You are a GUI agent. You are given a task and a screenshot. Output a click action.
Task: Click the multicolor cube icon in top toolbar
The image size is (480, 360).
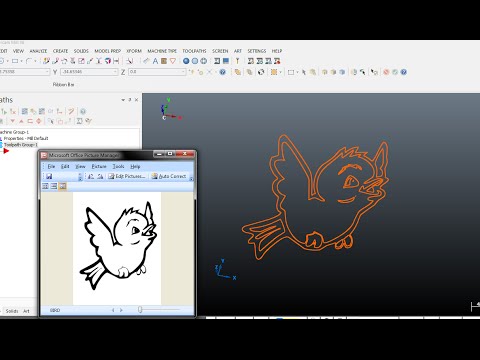pyautogui.click(x=108, y=61)
